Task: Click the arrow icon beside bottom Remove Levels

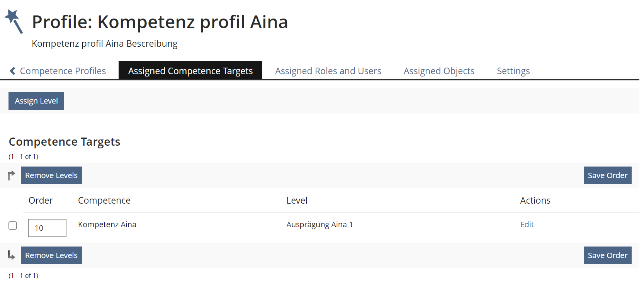Action: 12,255
